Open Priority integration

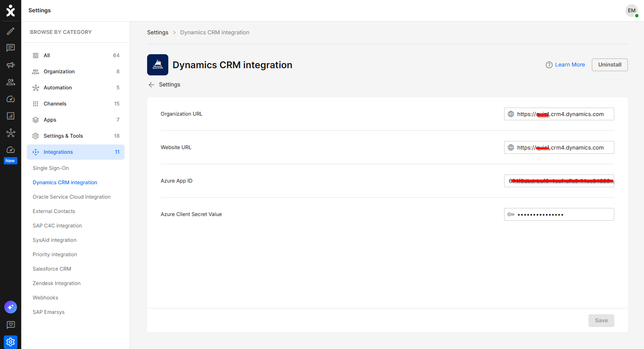[55, 255]
